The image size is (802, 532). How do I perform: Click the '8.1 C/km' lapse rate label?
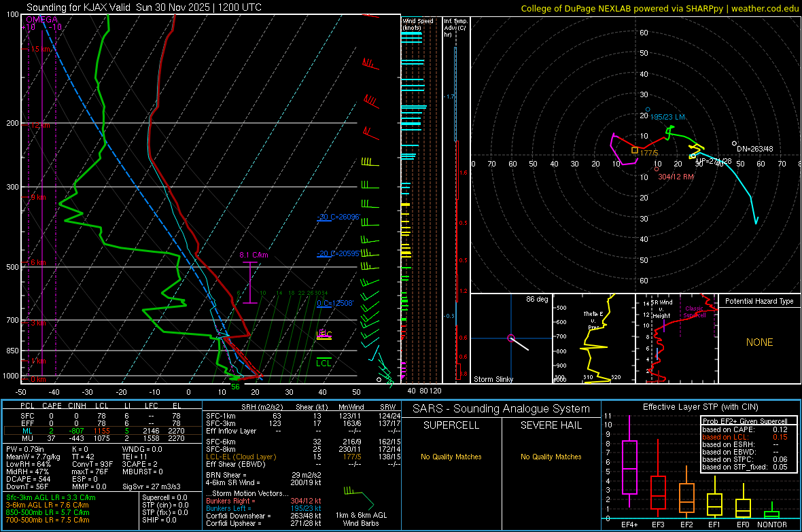click(x=254, y=255)
